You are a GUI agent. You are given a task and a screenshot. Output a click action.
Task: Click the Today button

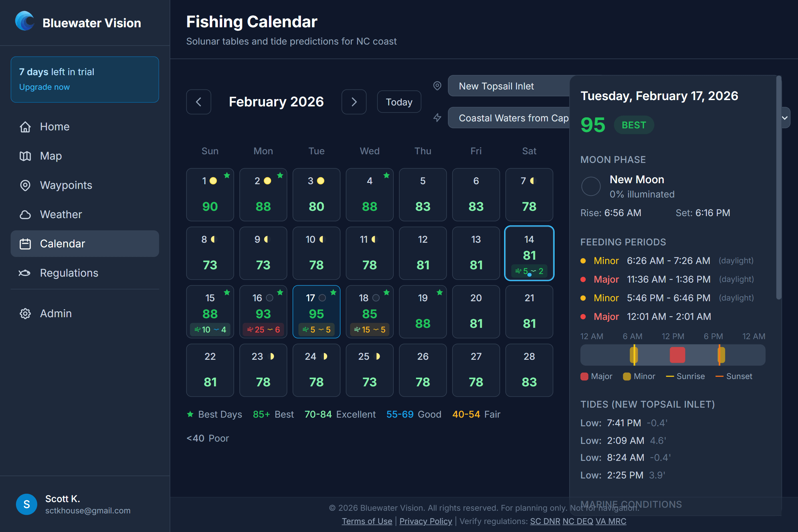tap(399, 102)
